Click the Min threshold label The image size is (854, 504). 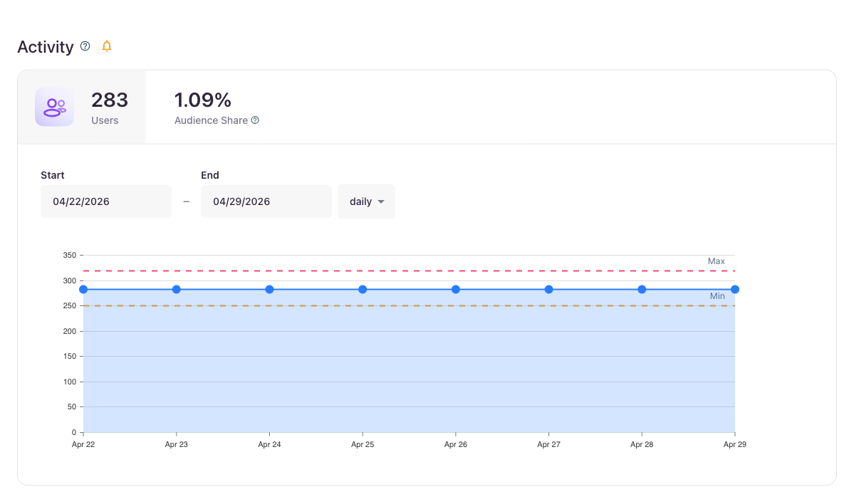[717, 296]
